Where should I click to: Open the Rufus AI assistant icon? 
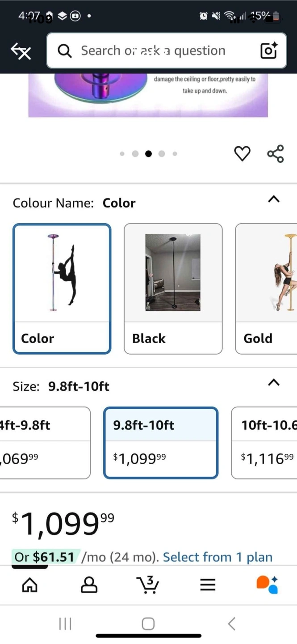pos(267,585)
